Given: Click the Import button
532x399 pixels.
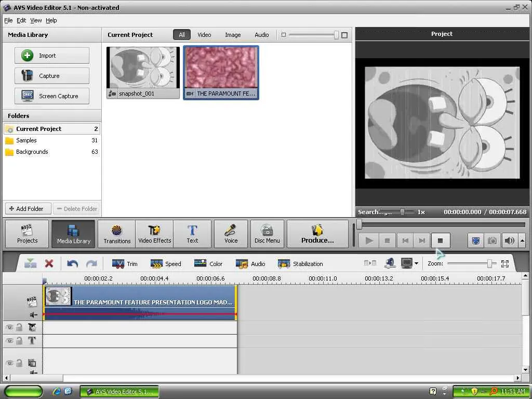Looking at the screenshot, I should click(51, 56).
